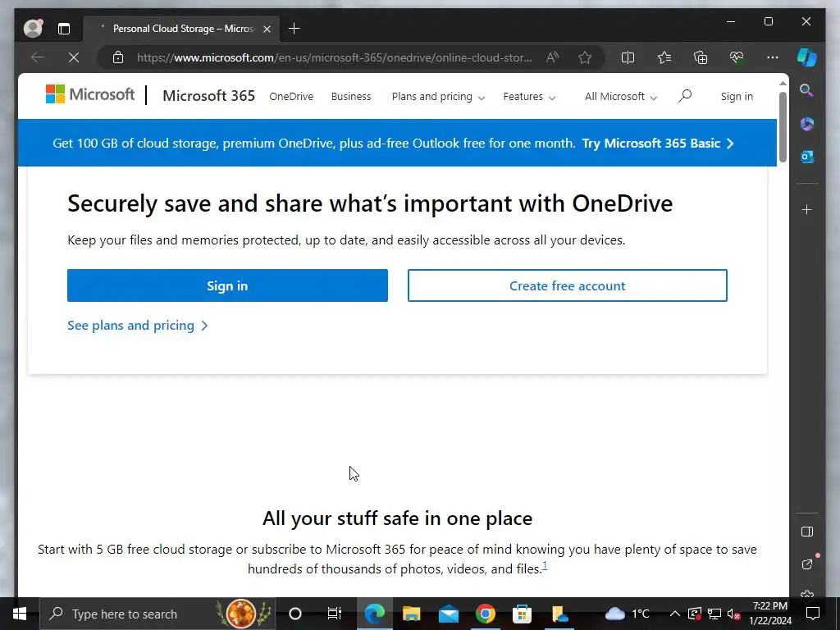The width and height of the screenshot is (840, 630).
Task: Expand the Features menu
Action: pyautogui.click(x=529, y=97)
